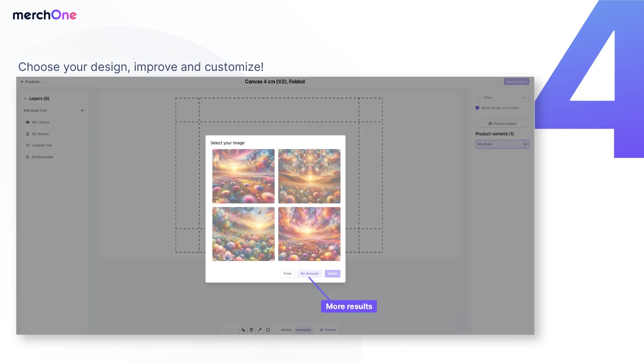Pick the top-right mandala sky image
This screenshot has width=644, height=363.
309,176
